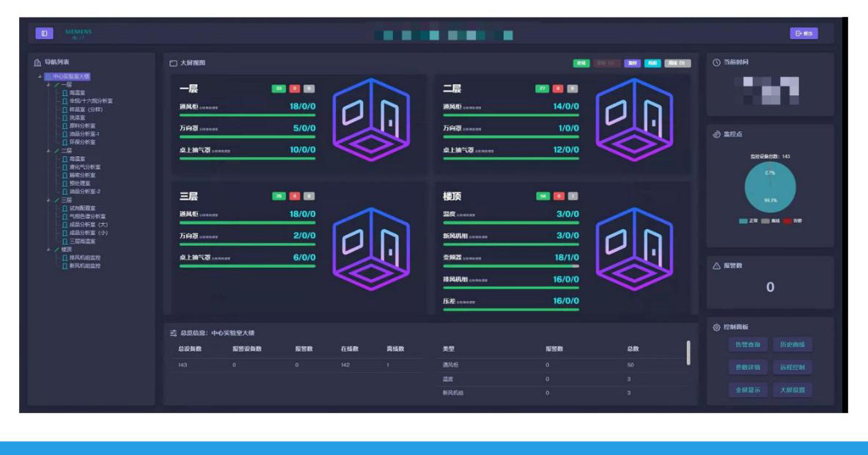
Task: Collapse the 一层 tree node
Action: tap(49, 84)
